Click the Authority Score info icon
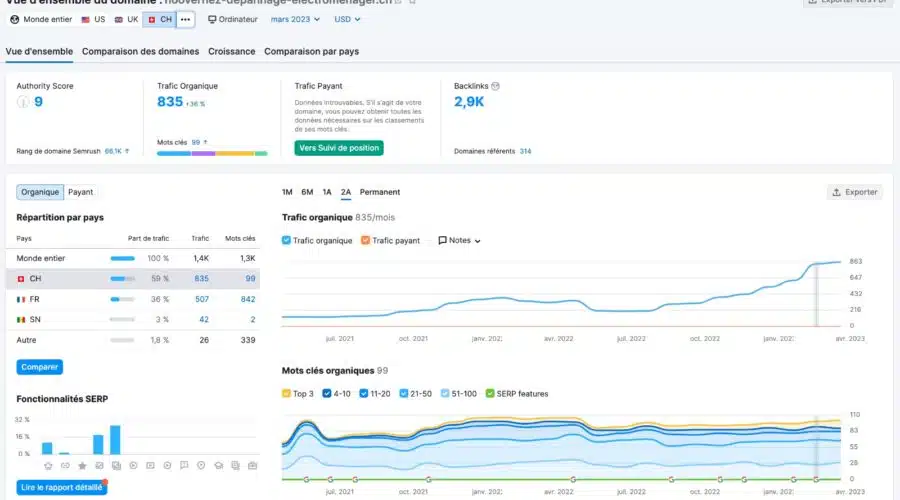Image resolution: width=900 pixels, height=500 pixels. [22, 102]
